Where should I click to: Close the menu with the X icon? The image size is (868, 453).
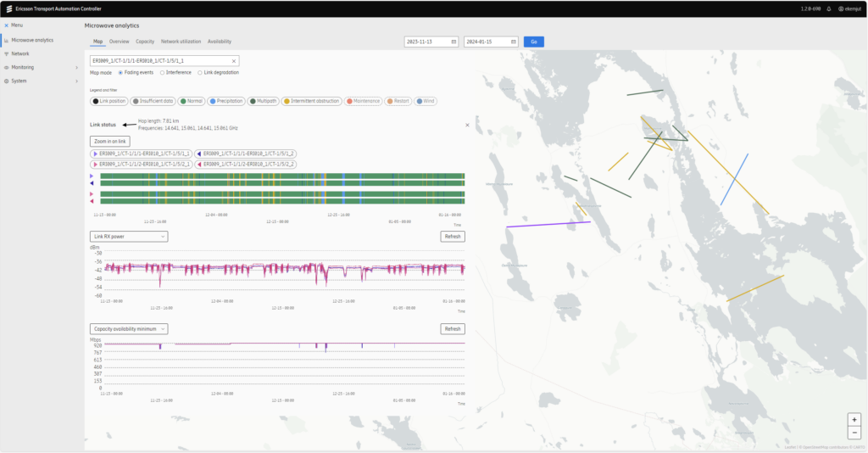point(6,25)
